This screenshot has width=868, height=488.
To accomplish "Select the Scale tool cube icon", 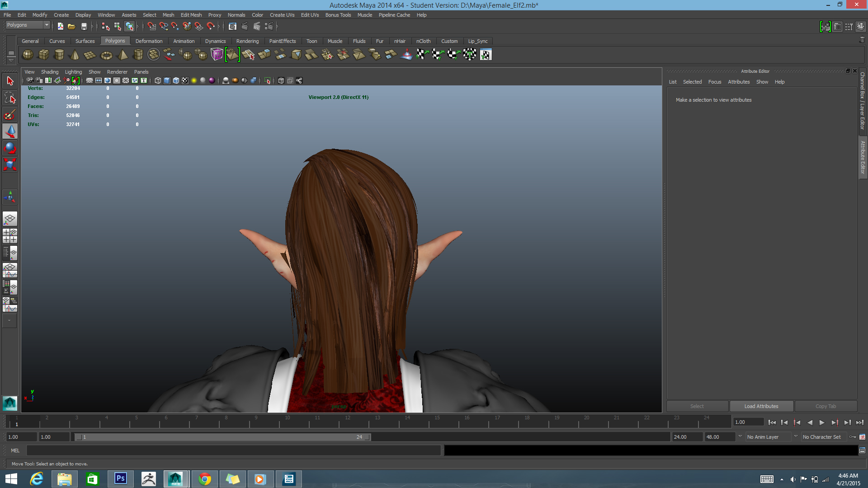I will pyautogui.click(x=10, y=164).
